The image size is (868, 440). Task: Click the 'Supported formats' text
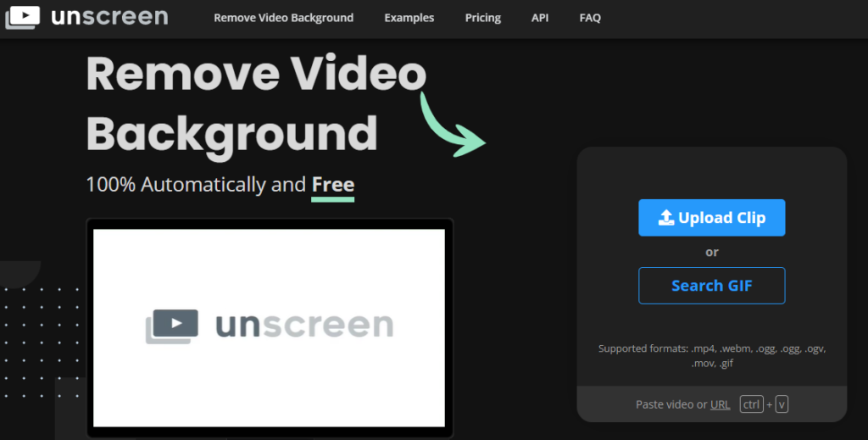712,356
